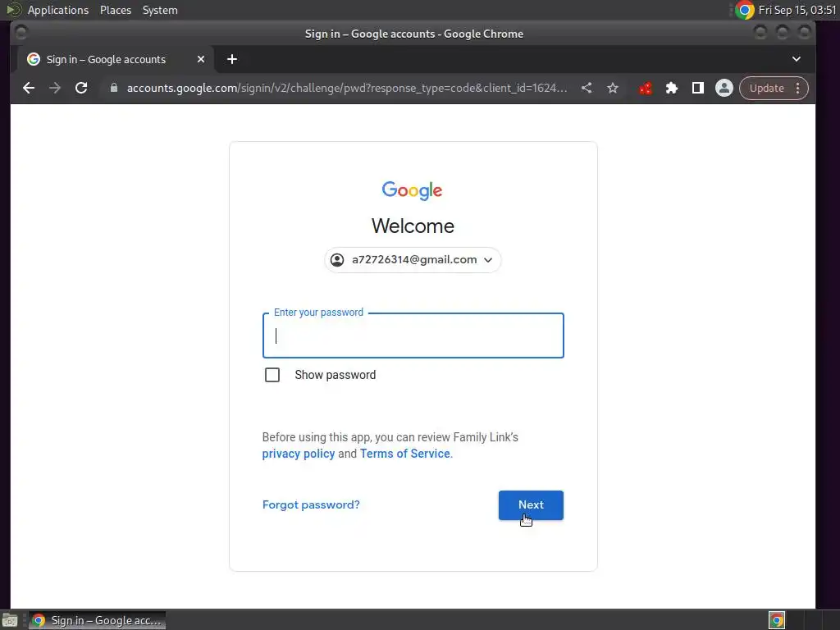The image size is (840, 630).
Task: Click the Next button
Action: pos(531,504)
